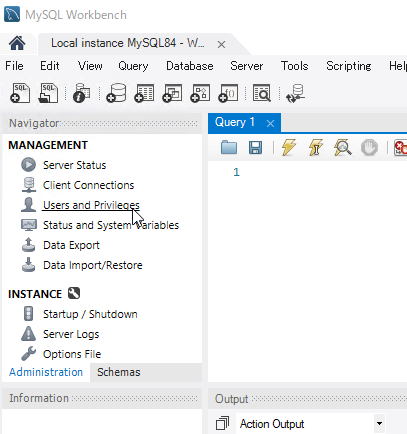This screenshot has height=434, width=407.
Task: Open Server Status link
Action: coord(75,165)
